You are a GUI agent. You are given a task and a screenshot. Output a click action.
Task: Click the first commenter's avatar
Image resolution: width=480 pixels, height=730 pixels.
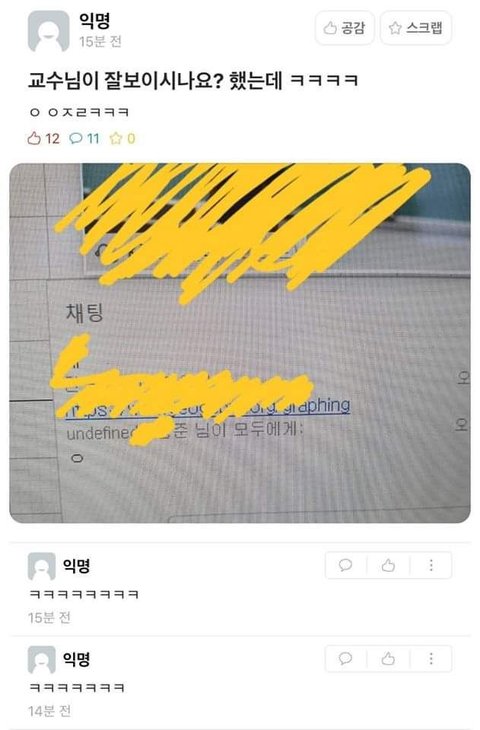point(41,566)
